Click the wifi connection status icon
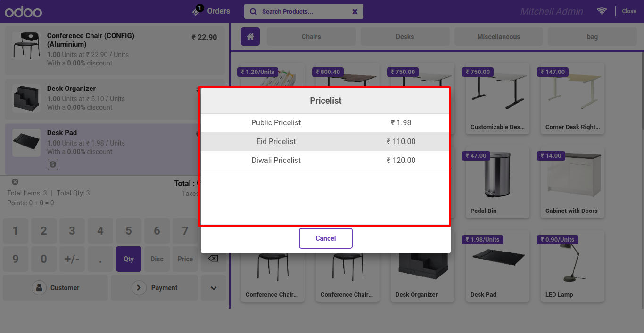Image resolution: width=644 pixels, height=333 pixels. (x=602, y=11)
